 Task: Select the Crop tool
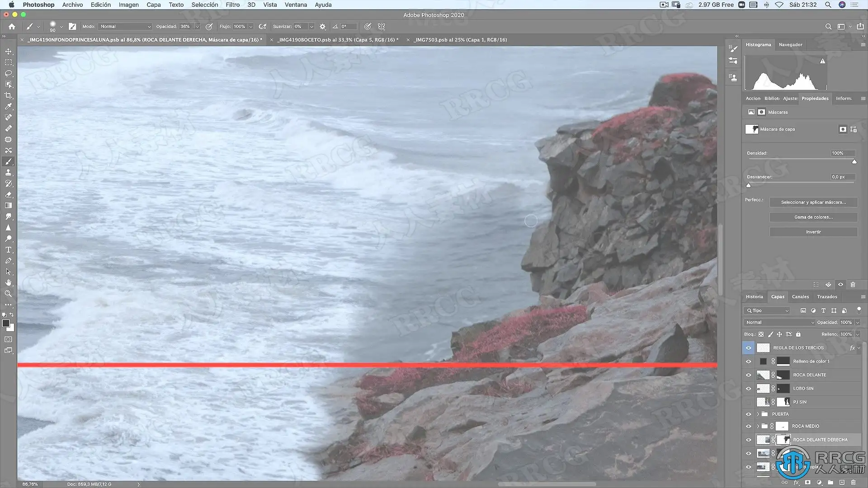(8, 95)
